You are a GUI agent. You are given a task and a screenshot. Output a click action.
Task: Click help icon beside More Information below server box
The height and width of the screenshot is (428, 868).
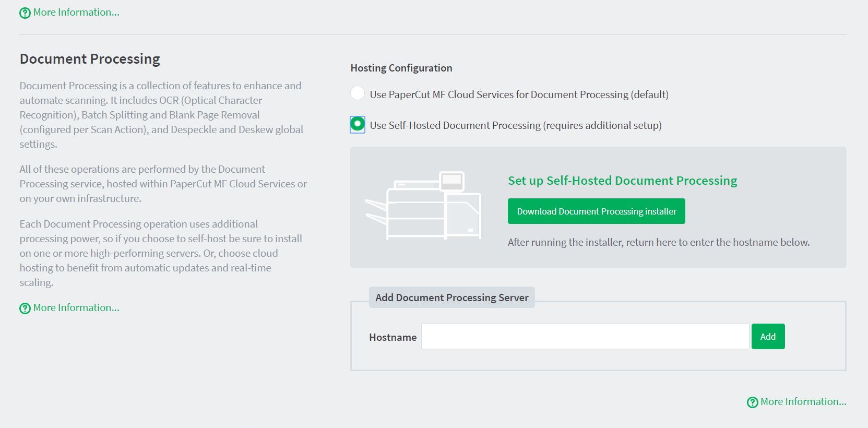[752, 402]
